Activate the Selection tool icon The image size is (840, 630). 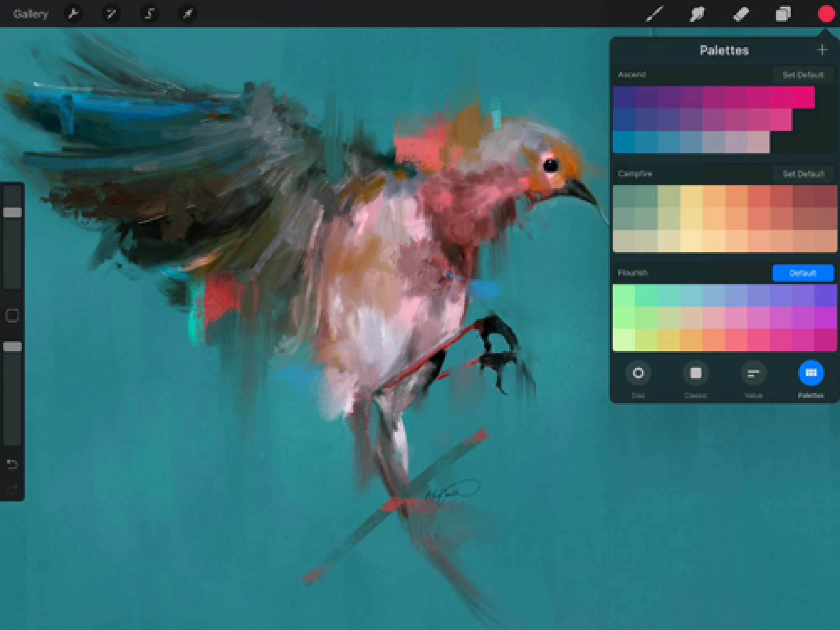pyautogui.click(x=149, y=14)
